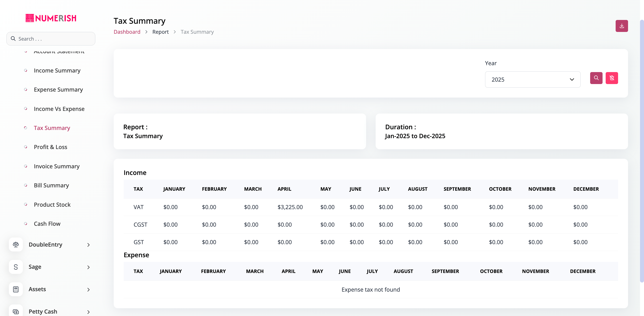Click the GST row label
Screen dimensions: 644x316
coord(139,242)
